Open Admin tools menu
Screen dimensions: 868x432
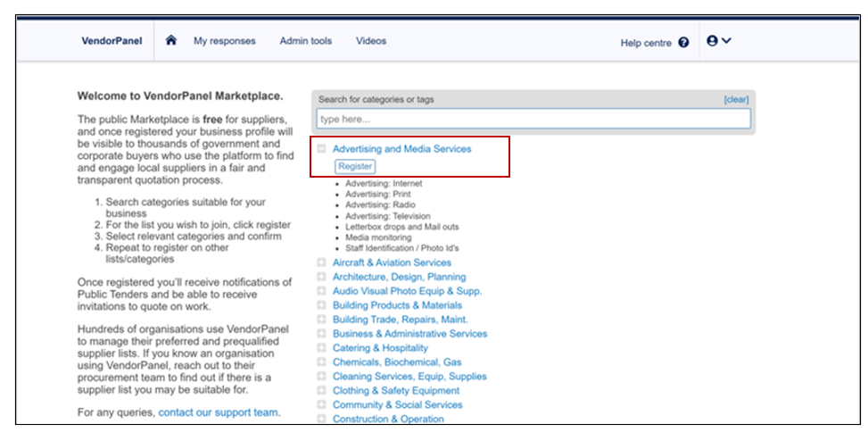[306, 41]
